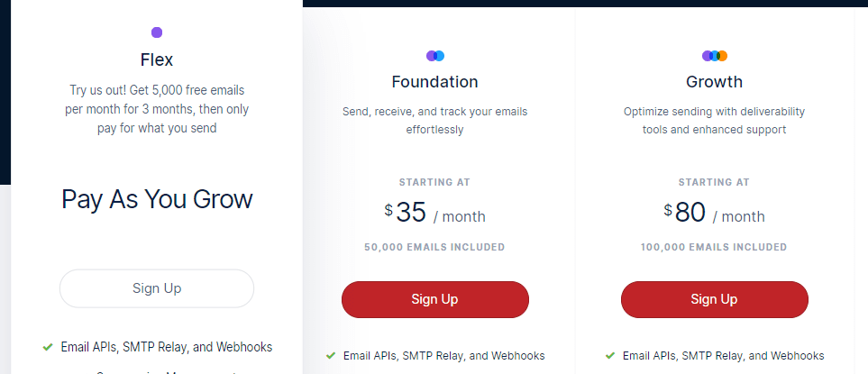
Task: Click "50,000 Emails Included" label
Action: click(x=435, y=247)
